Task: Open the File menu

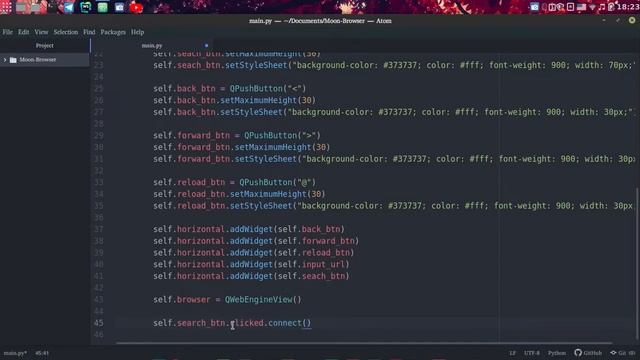Action: 7,32
